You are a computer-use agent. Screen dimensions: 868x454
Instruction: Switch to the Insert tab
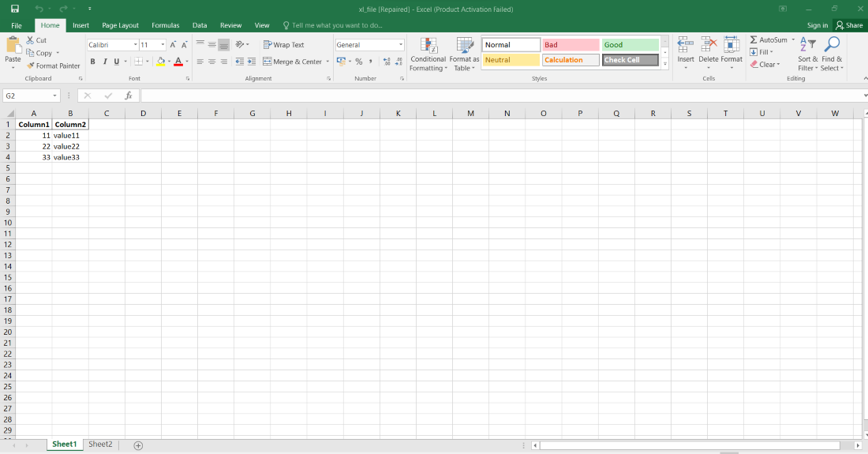coord(80,25)
